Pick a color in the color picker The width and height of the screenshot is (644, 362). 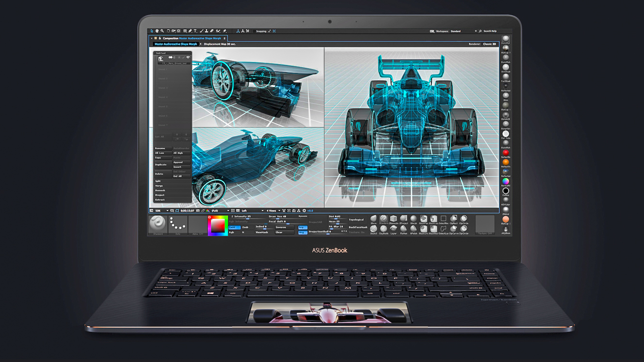click(218, 226)
